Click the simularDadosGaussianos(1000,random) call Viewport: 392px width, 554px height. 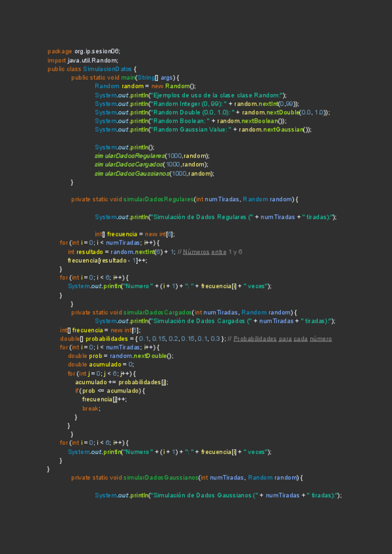pos(154,174)
